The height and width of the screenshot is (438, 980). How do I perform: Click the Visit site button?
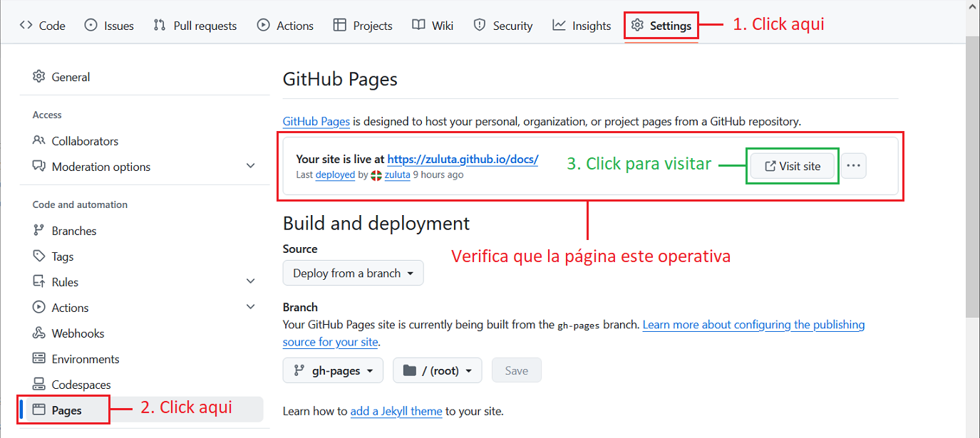792,166
